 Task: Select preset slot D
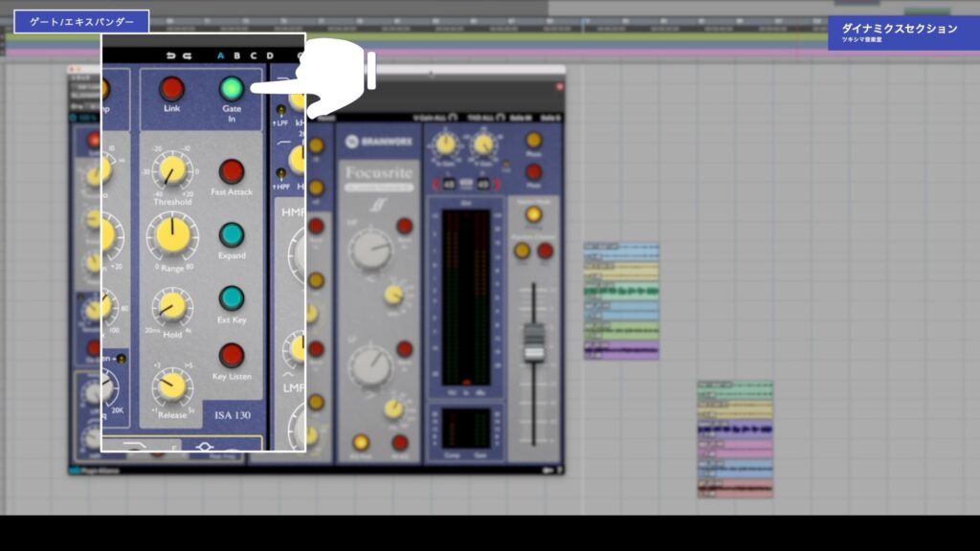(x=270, y=55)
